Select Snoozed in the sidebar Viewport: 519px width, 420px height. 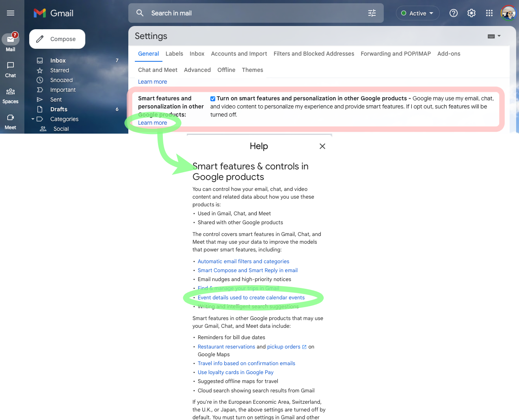point(61,80)
